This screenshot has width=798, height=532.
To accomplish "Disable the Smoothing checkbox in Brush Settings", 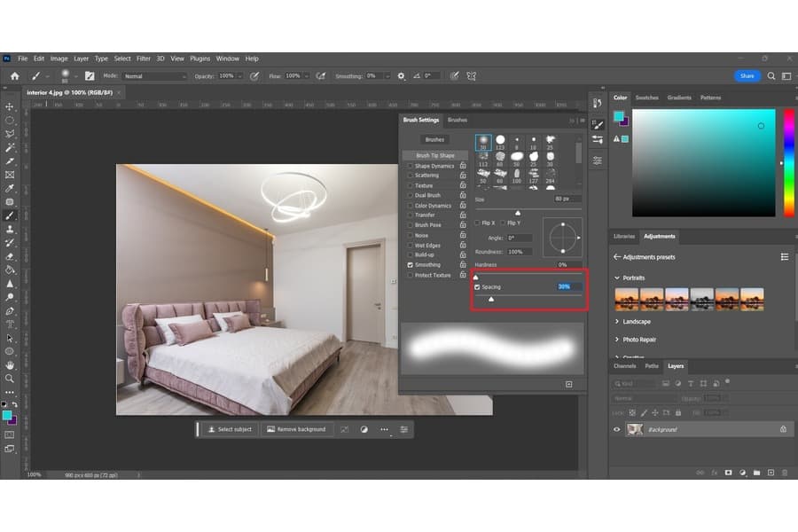I will point(411,265).
